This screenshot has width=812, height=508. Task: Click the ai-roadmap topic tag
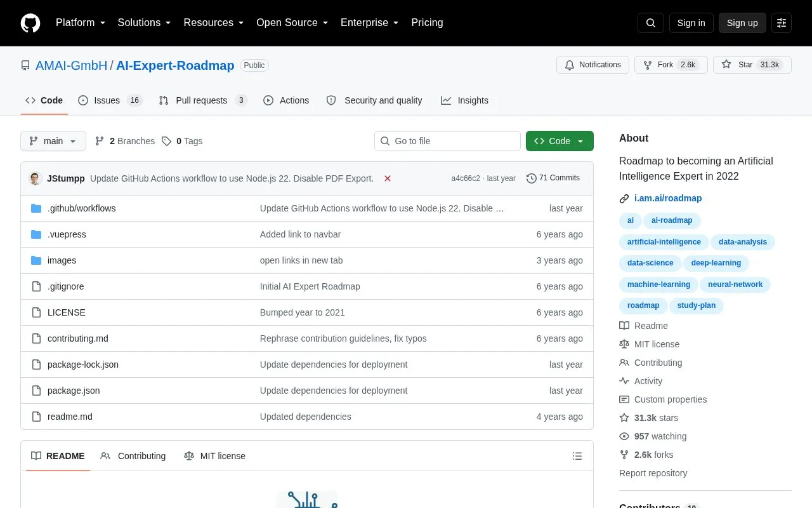672,220
